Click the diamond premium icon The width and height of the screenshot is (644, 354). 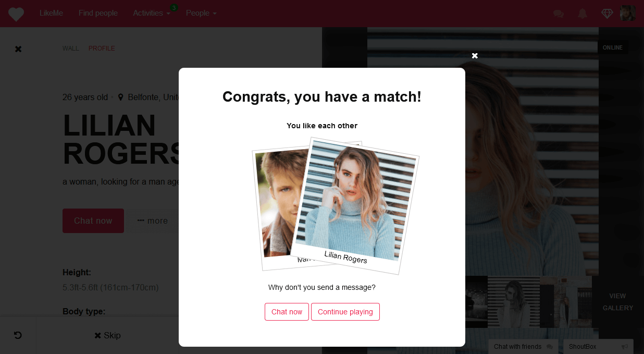607,14
